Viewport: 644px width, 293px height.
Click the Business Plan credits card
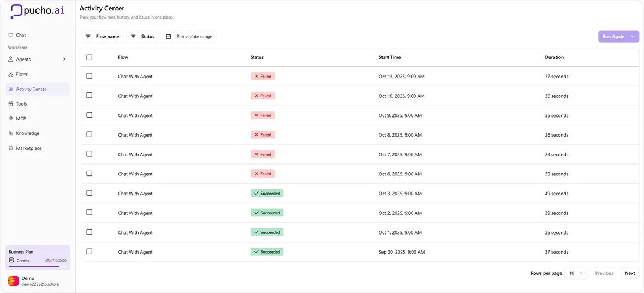(38, 257)
